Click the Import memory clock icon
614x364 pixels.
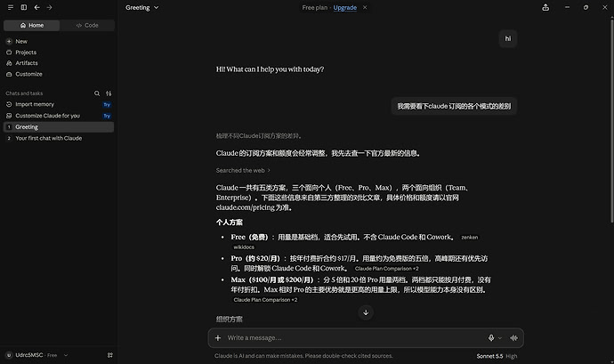tap(9, 104)
